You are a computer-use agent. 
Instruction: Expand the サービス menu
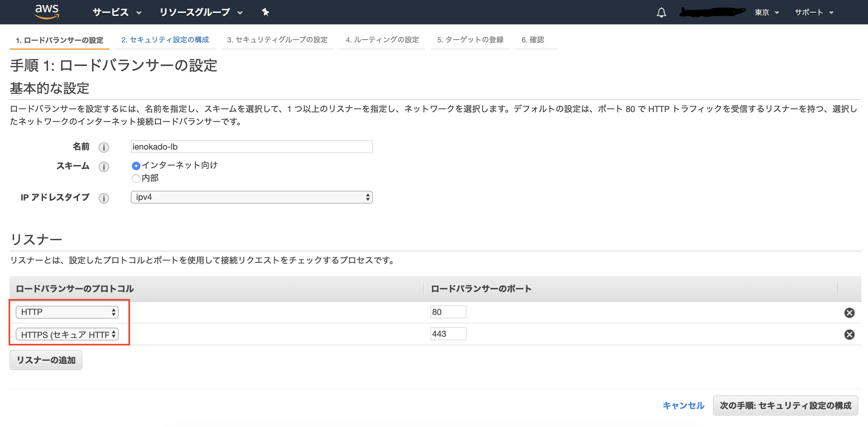117,12
